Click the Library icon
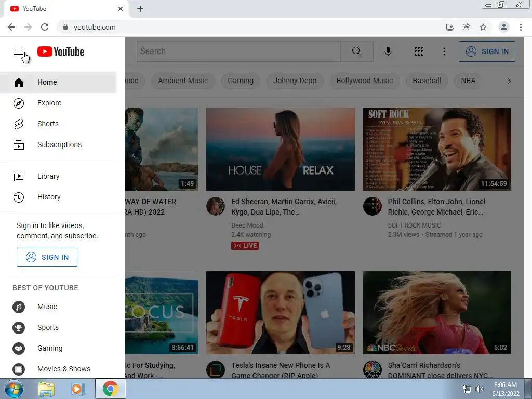The height and width of the screenshot is (399, 532). tap(19, 177)
